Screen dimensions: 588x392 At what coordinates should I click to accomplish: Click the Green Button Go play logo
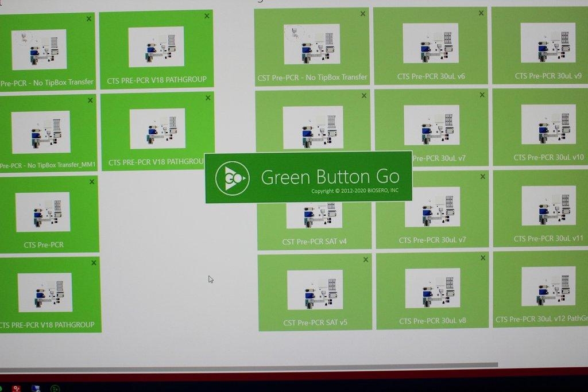coord(232,178)
